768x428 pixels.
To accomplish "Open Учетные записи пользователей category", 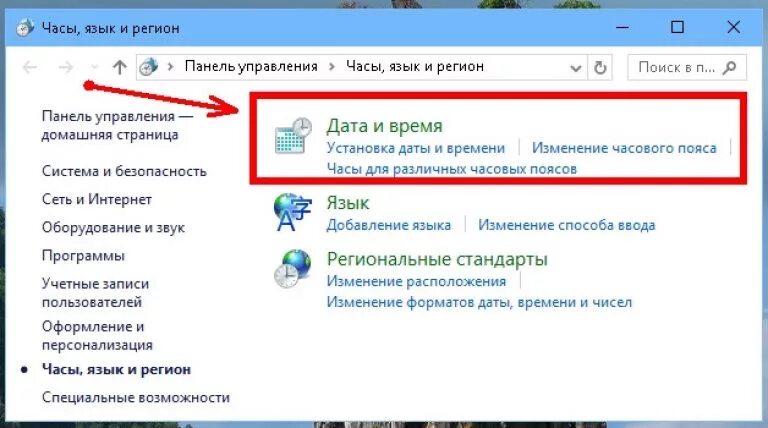I will [x=96, y=293].
